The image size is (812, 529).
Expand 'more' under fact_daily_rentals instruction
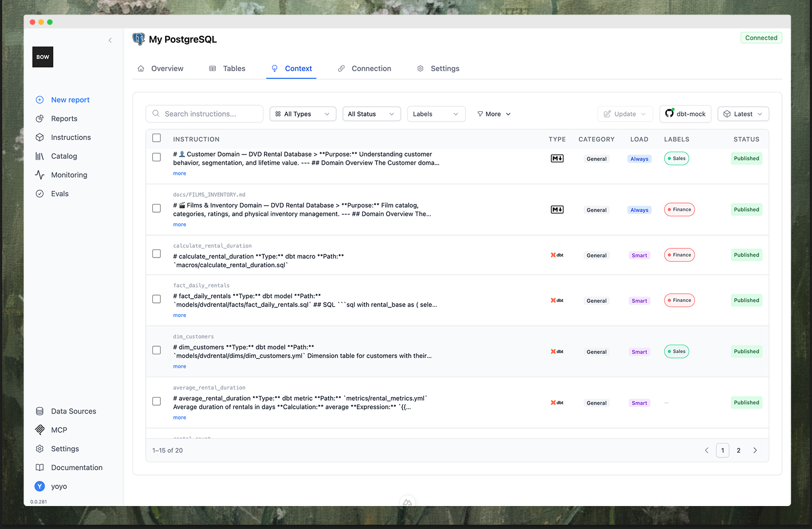coord(179,316)
